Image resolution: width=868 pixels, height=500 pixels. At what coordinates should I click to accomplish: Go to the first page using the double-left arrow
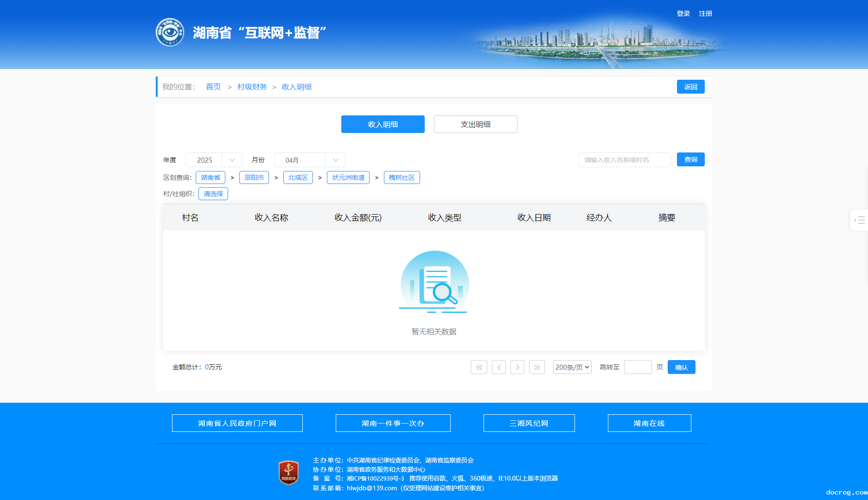click(479, 367)
